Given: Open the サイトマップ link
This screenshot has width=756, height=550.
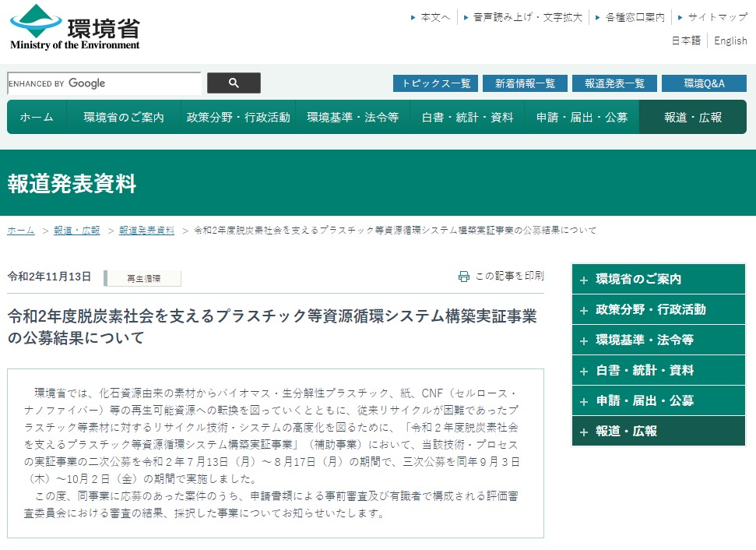Looking at the screenshot, I should pyautogui.click(x=716, y=17).
